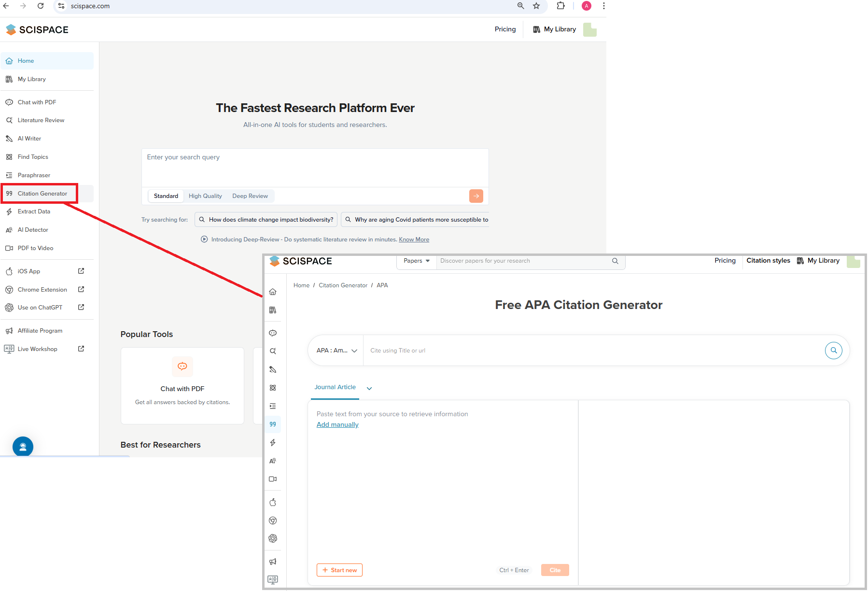Bookmark this page with the star icon
This screenshot has width=868, height=591.
[536, 6]
